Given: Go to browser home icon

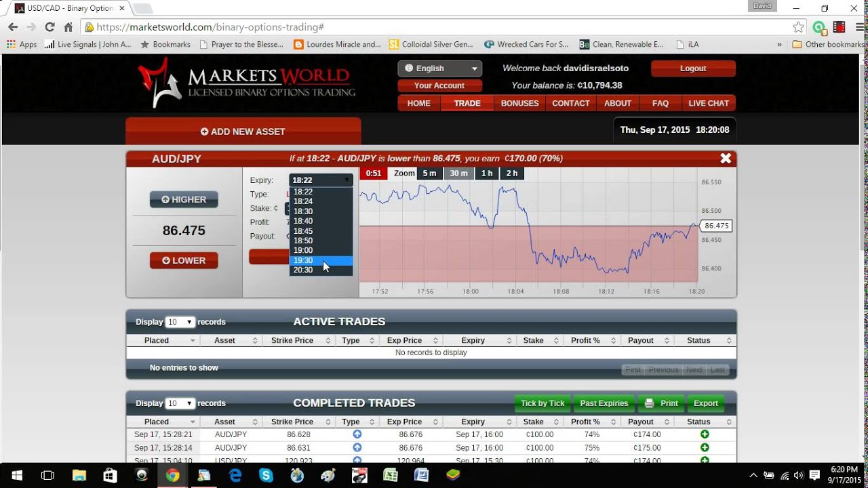Looking at the screenshot, I should tap(68, 27).
